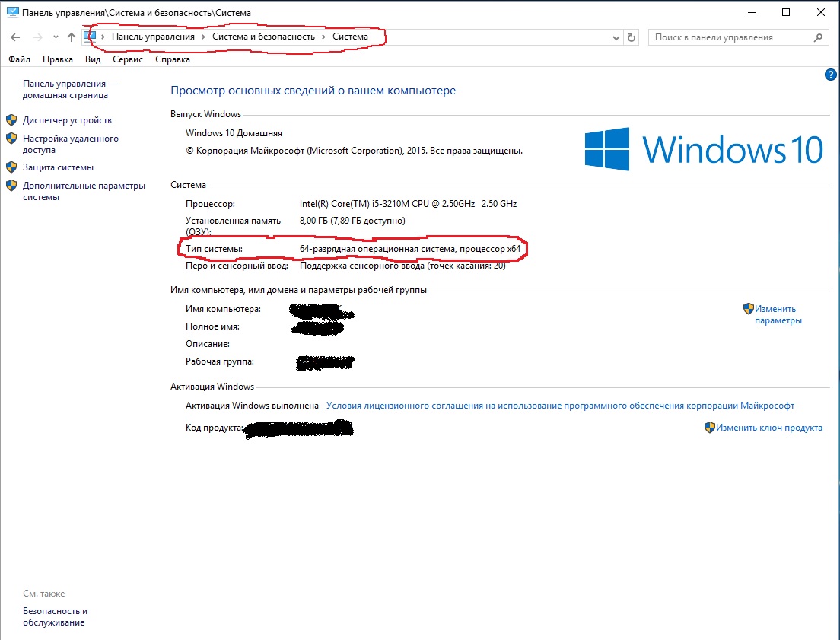Viewport: 840px width, 640px height.
Task: Click shield icon beside 'Настройка удаленного доступа'
Action: (x=11, y=139)
